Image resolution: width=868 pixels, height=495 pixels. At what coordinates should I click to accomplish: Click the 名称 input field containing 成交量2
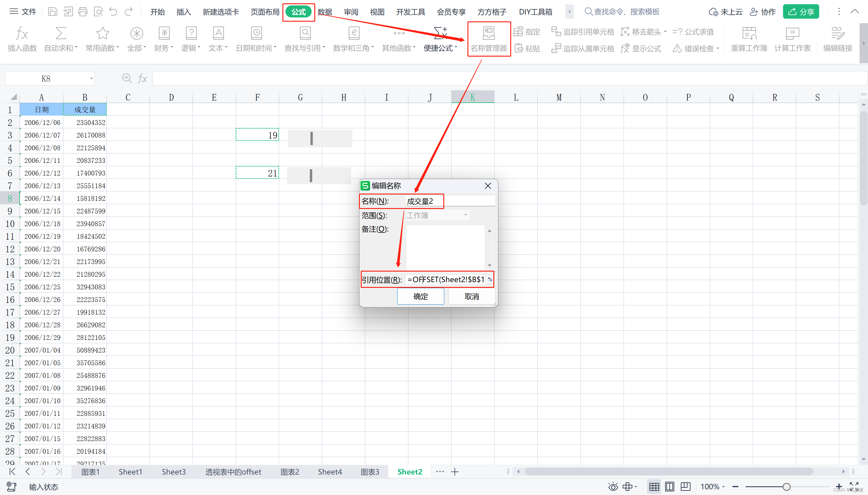(450, 201)
